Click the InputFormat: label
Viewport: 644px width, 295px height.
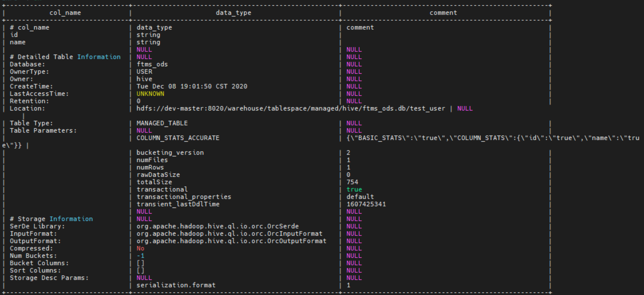[x=33, y=234]
